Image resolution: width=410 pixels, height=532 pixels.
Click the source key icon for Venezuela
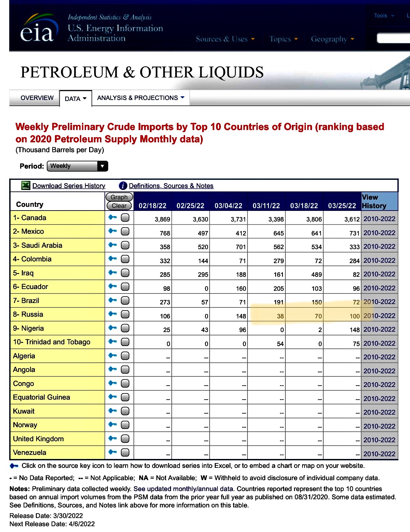113,452
